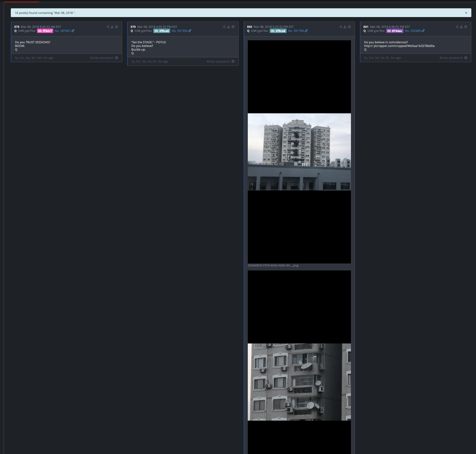Screen dimensions: 476x454
Task: Click the chain link icon beside No. 587467
Action: [x=73, y=31]
